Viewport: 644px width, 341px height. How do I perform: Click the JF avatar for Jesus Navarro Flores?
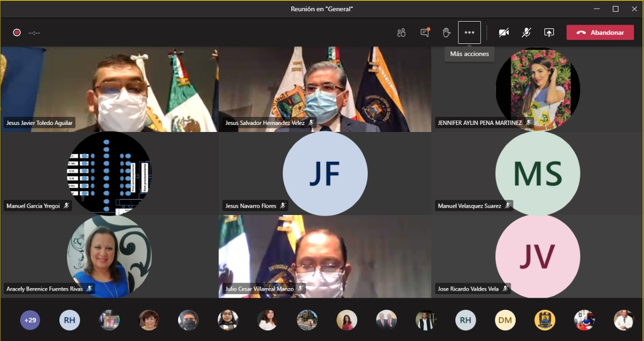coord(325,173)
